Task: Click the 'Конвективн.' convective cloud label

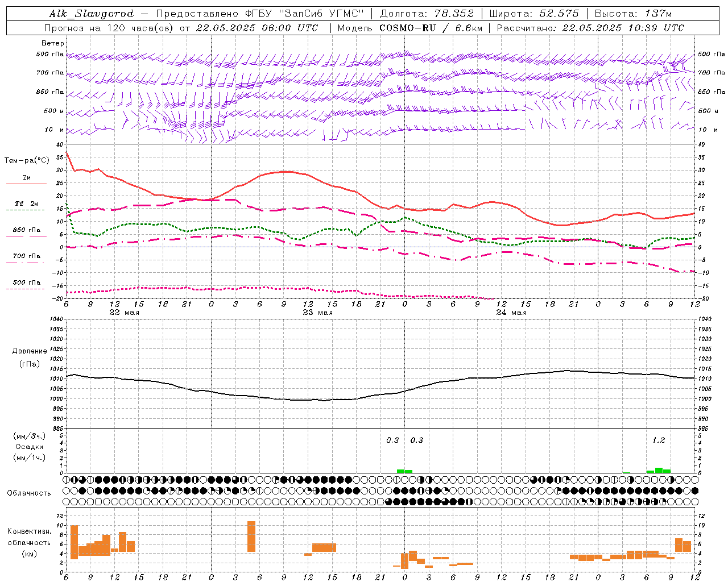Action: pos(30,531)
